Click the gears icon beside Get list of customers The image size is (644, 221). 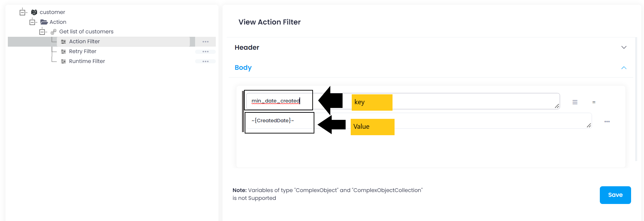(53, 31)
